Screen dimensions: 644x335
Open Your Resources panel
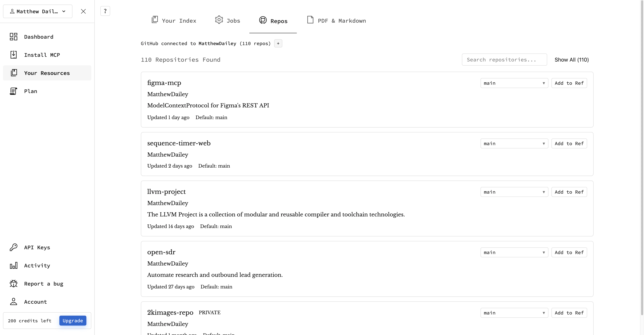(x=47, y=73)
